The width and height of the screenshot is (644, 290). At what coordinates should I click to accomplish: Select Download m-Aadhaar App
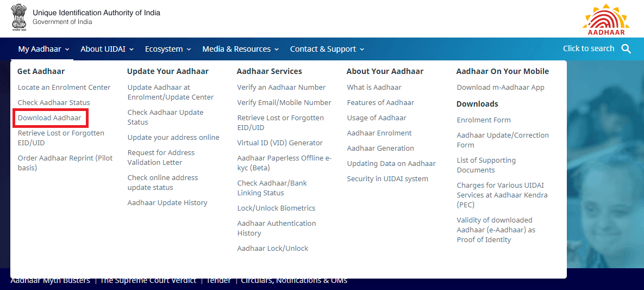pos(500,87)
